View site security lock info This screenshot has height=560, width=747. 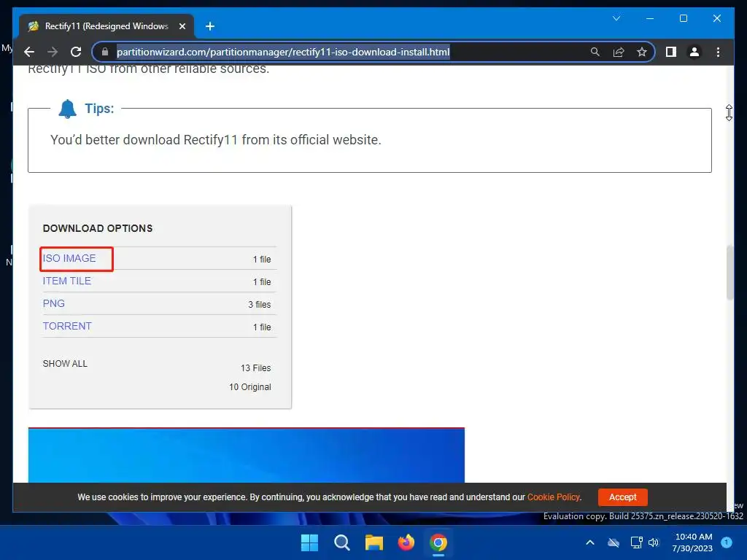pos(105,52)
